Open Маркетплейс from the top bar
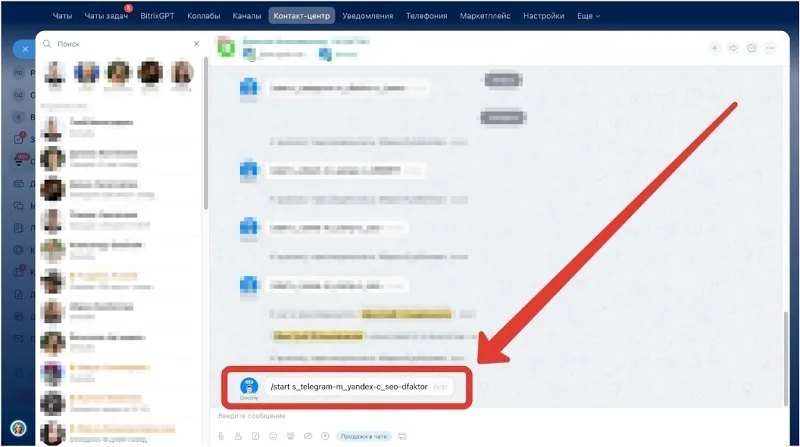This screenshot has height=447, width=800. pyautogui.click(x=485, y=16)
